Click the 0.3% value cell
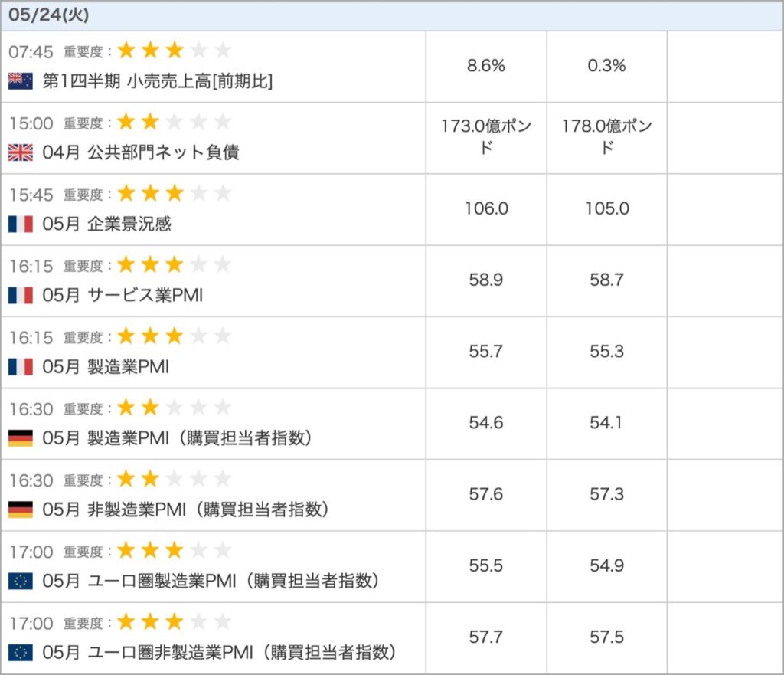The height and width of the screenshot is (675, 784). pos(606,66)
